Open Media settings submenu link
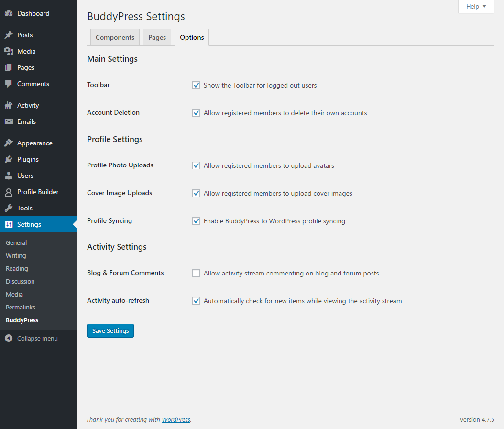 (14, 294)
